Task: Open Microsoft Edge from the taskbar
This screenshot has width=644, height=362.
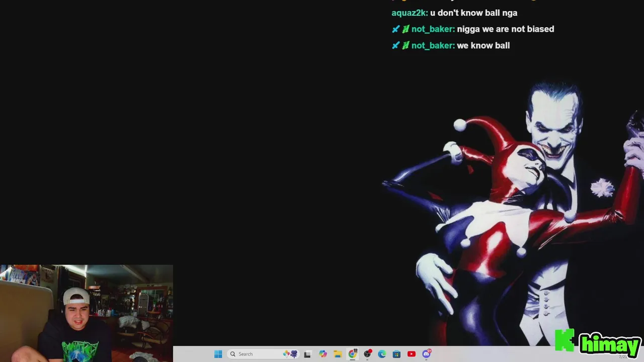Action: 382,354
